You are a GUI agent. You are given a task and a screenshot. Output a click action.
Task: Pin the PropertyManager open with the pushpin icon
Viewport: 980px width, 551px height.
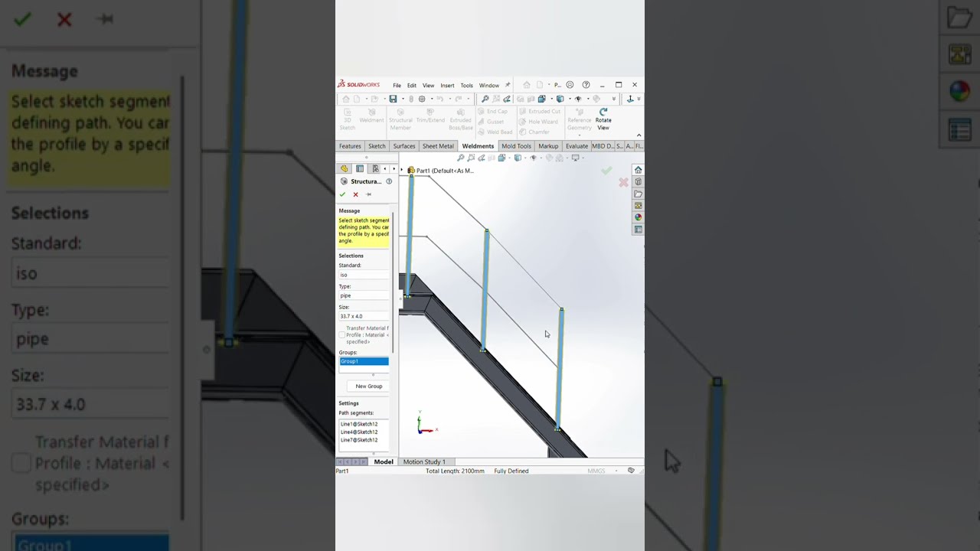[368, 194]
